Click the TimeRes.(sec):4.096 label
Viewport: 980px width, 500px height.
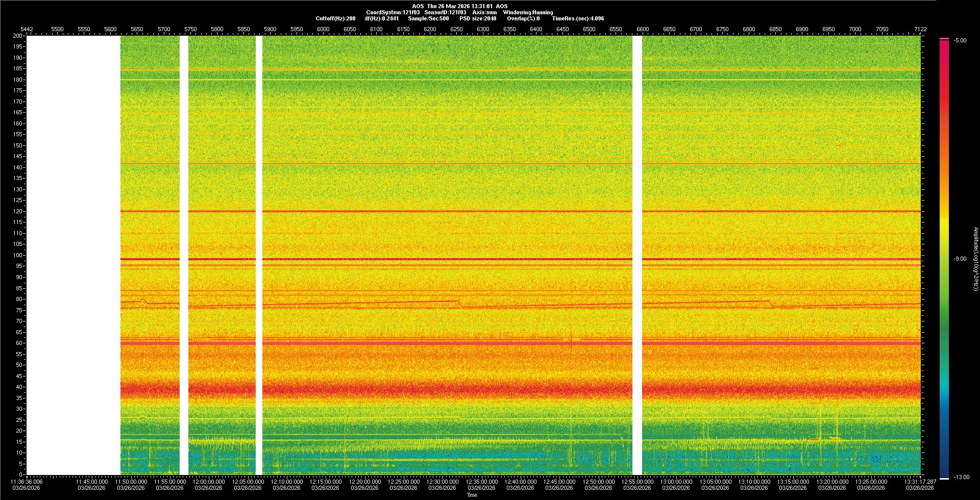578,18
